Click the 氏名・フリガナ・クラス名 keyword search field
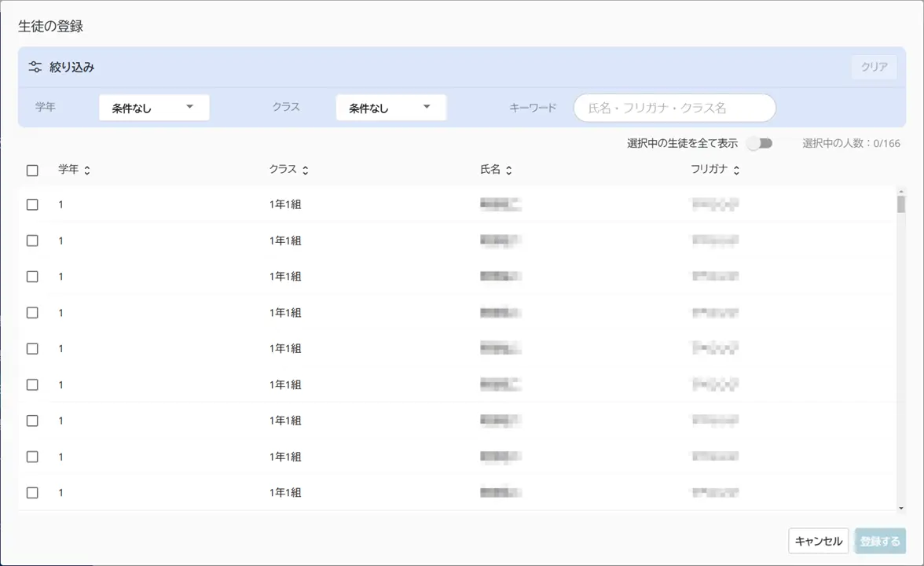Image resolution: width=924 pixels, height=566 pixels. coord(674,108)
